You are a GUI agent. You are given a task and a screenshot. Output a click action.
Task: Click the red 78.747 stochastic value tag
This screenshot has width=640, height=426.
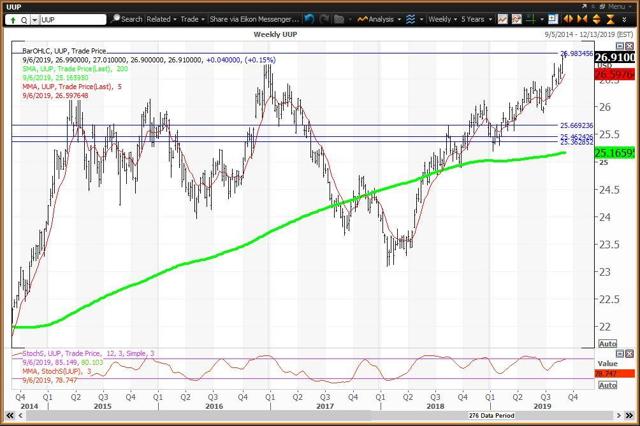point(615,373)
